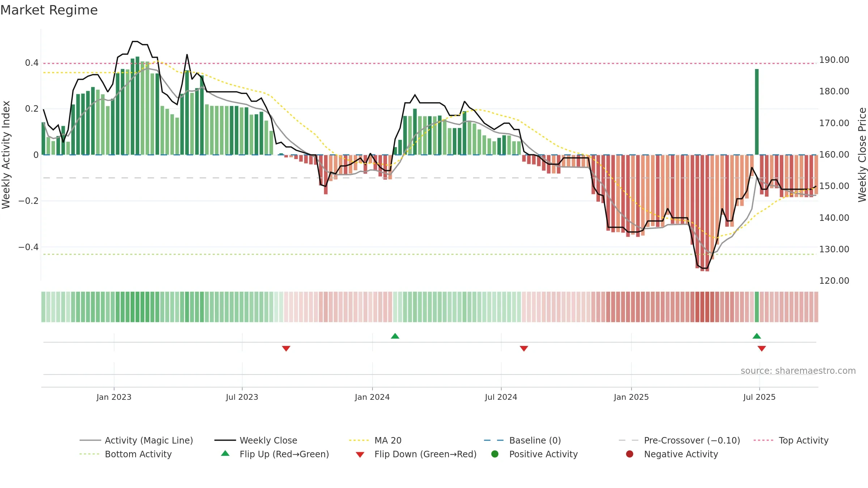
Task: Click the Market Regime chart title
Action: [49, 10]
